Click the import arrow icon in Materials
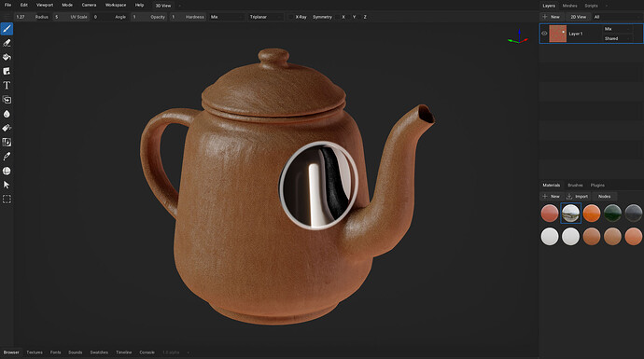Image resolution: width=644 pixels, height=359 pixels. [569, 197]
